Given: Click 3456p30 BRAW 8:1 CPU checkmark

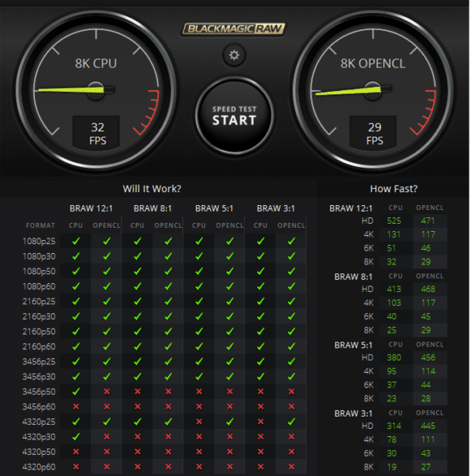Looking at the screenshot, I should (138, 377).
